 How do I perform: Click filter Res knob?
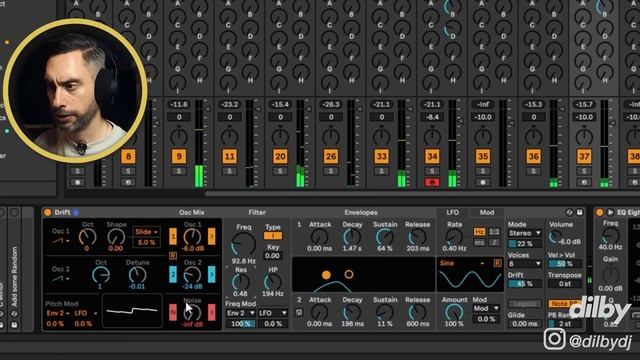[240, 282]
